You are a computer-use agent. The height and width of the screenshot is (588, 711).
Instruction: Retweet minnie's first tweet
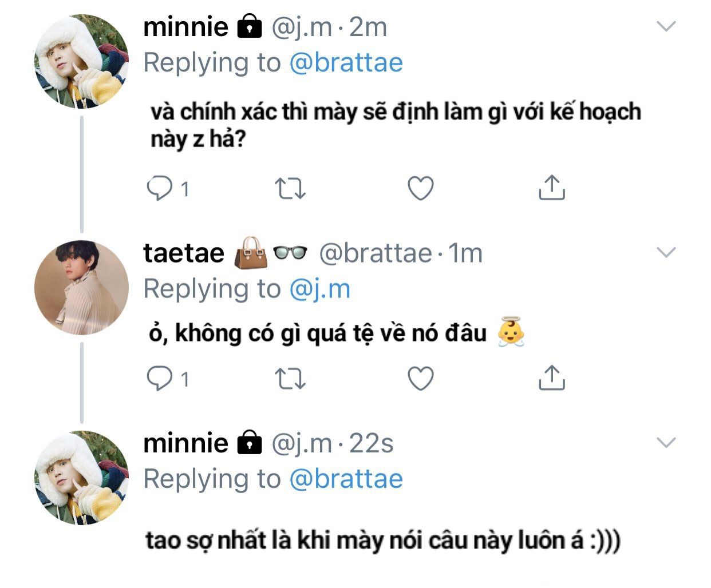pyautogui.click(x=290, y=189)
